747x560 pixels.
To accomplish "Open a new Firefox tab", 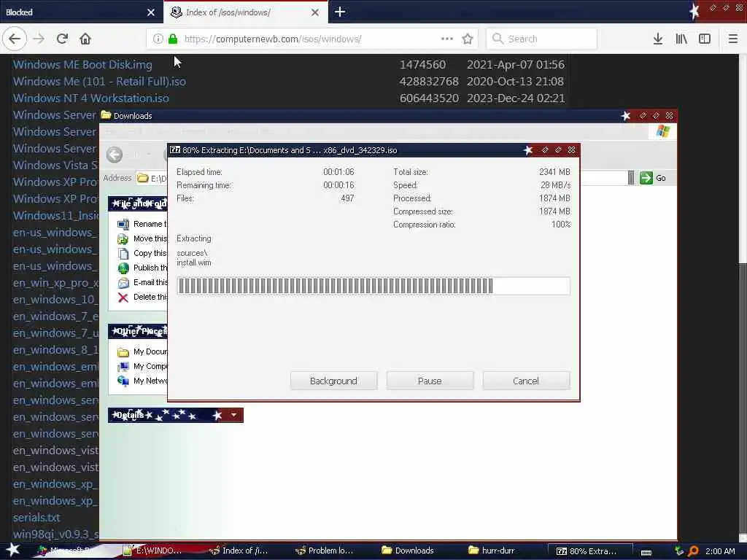I will click(x=340, y=12).
